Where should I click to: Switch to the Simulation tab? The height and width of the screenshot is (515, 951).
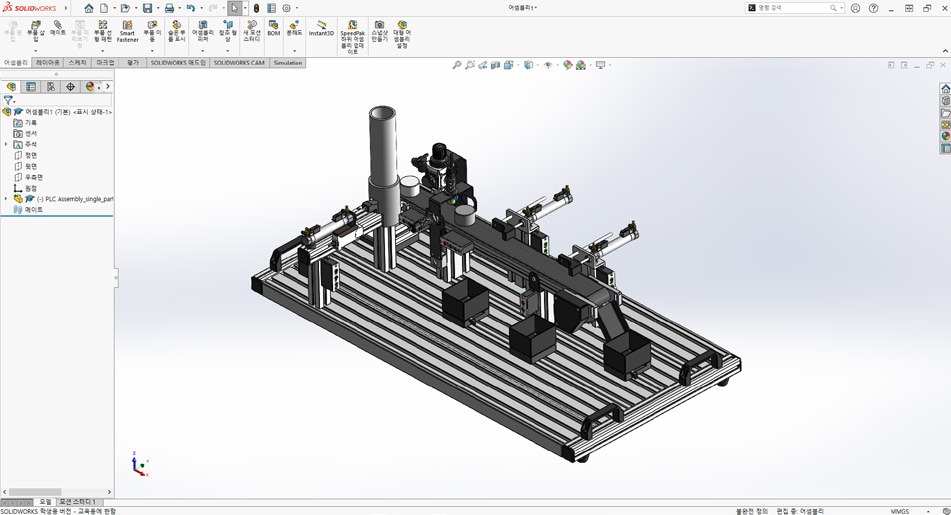coord(287,63)
